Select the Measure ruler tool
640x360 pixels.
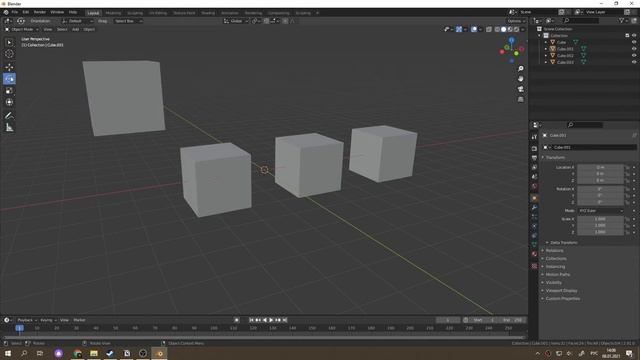tap(9, 128)
